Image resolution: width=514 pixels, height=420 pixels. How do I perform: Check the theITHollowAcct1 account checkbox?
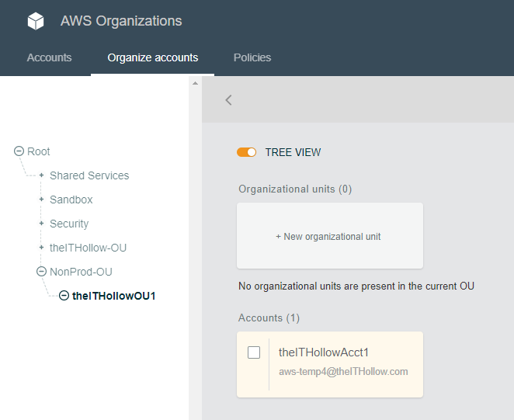254,352
